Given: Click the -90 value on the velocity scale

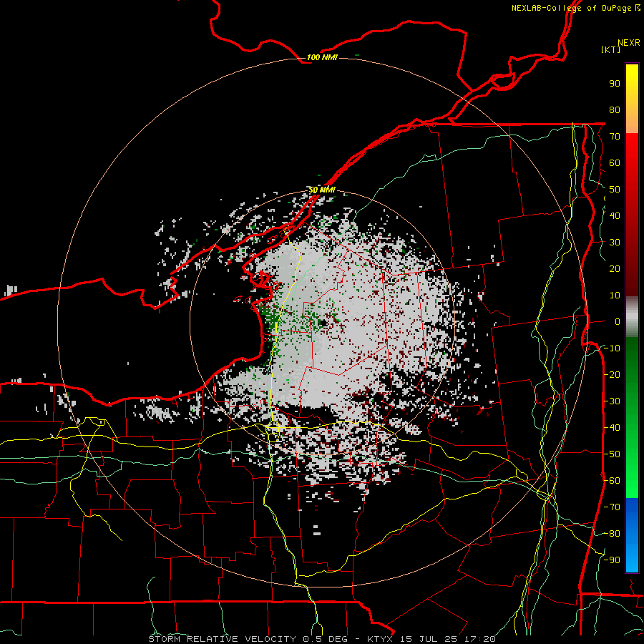Looking at the screenshot, I should point(612,560).
